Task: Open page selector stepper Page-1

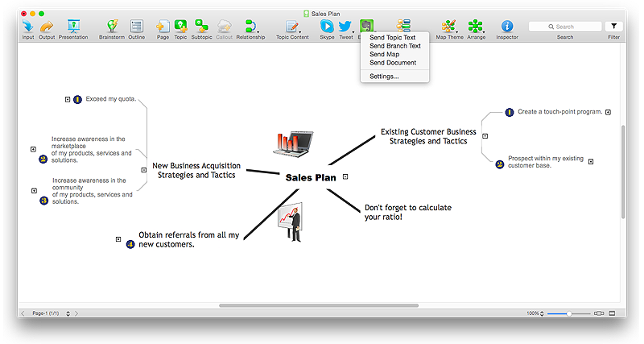Action: (x=68, y=313)
